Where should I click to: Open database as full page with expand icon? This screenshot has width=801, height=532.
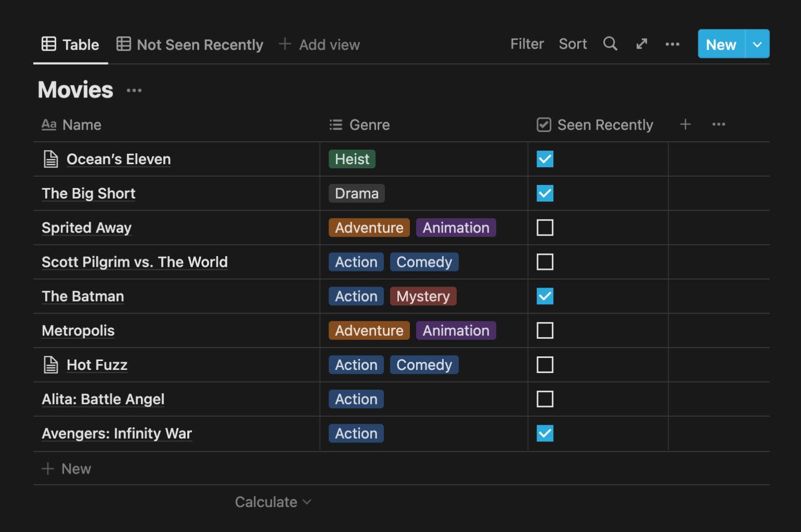coord(641,44)
